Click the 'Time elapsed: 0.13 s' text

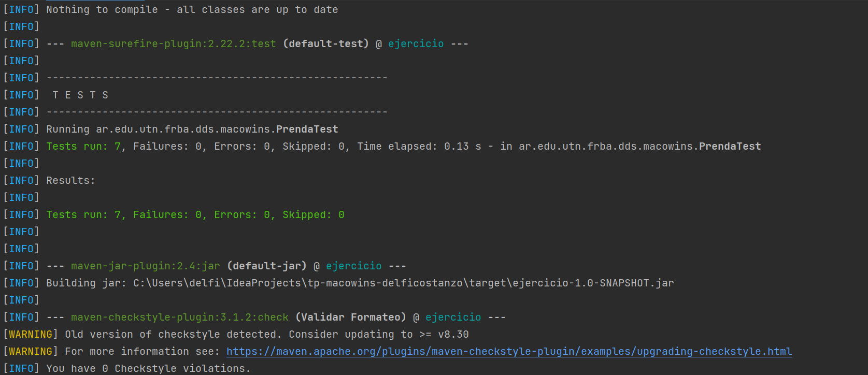[x=419, y=146]
